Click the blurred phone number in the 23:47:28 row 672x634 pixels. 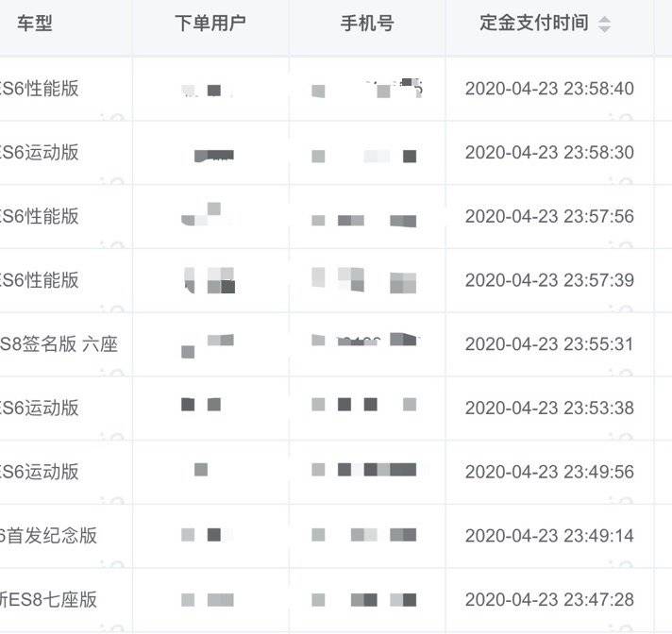click(x=364, y=600)
